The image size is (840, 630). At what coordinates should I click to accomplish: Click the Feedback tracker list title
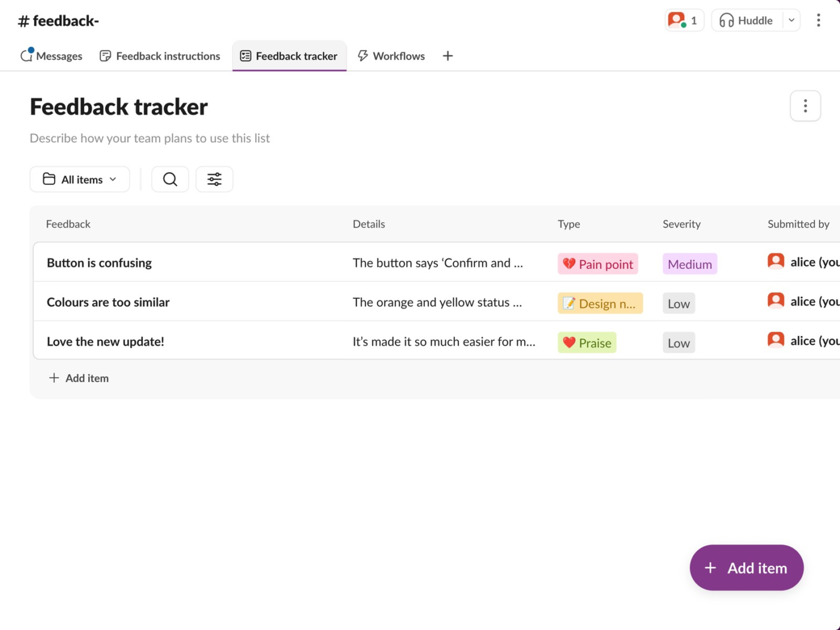(x=119, y=107)
